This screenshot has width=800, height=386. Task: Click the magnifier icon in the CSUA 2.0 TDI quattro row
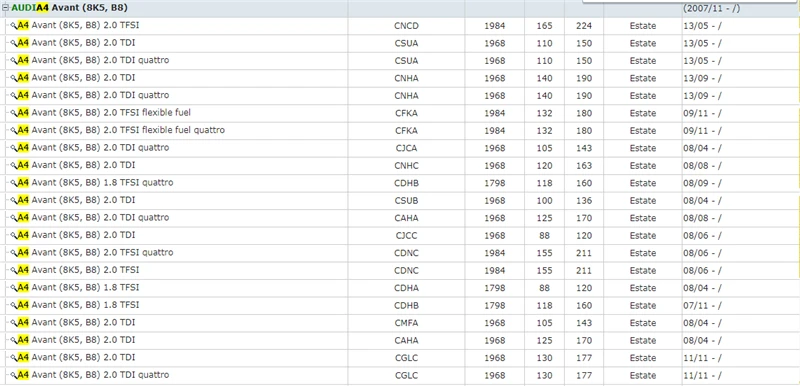(x=14, y=60)
